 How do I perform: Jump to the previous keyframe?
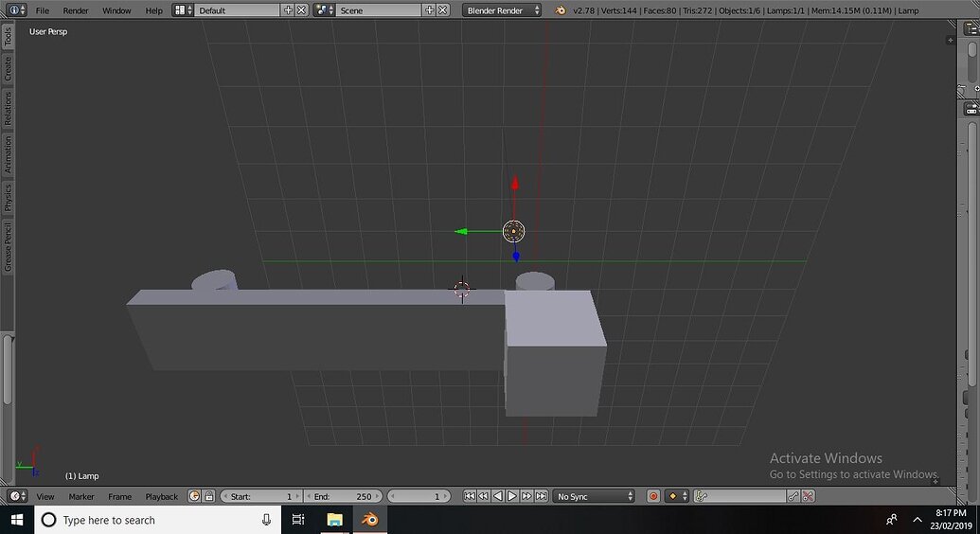(484, 496)
